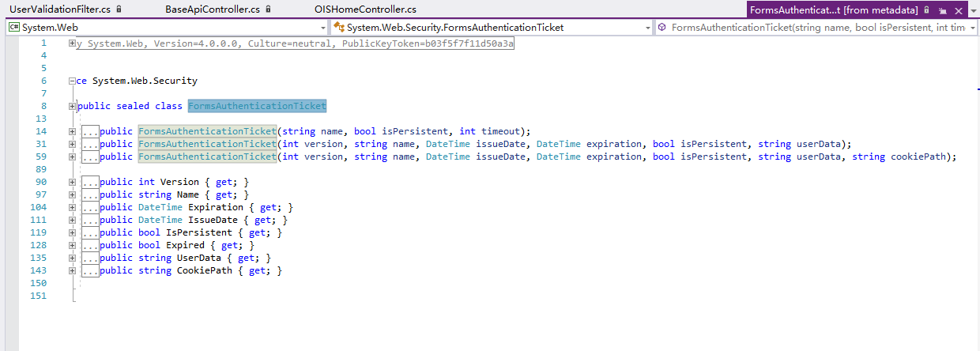Click the 'int timeout' parameter on line 14
The height and width of the screenshot is (351, 980).
(x=490, y=131)
